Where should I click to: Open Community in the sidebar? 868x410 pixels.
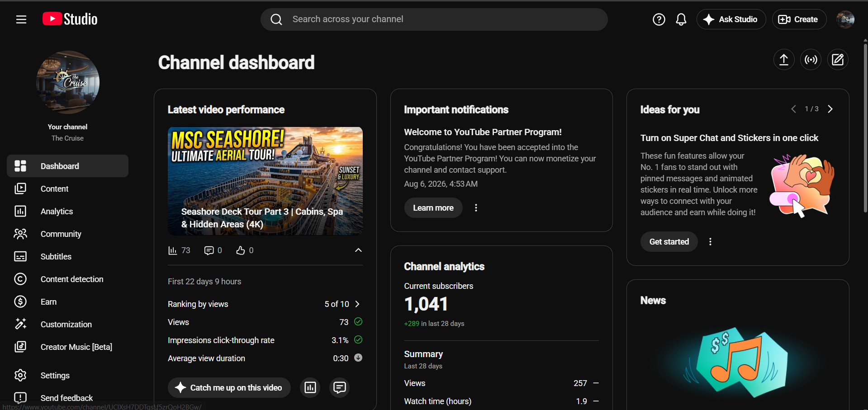point(67,234)
